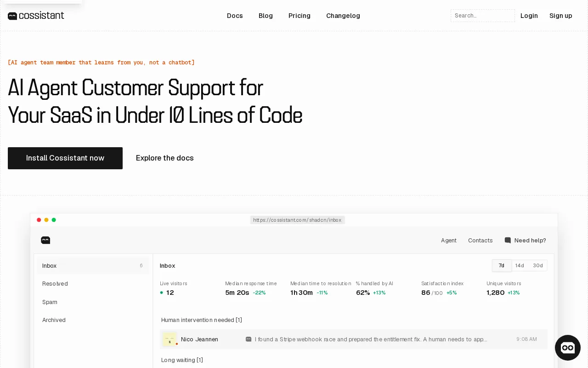This screenshot has height=368, width=588.
Task: Click the Inbox count badge 6
Action: tap(141, 265)
